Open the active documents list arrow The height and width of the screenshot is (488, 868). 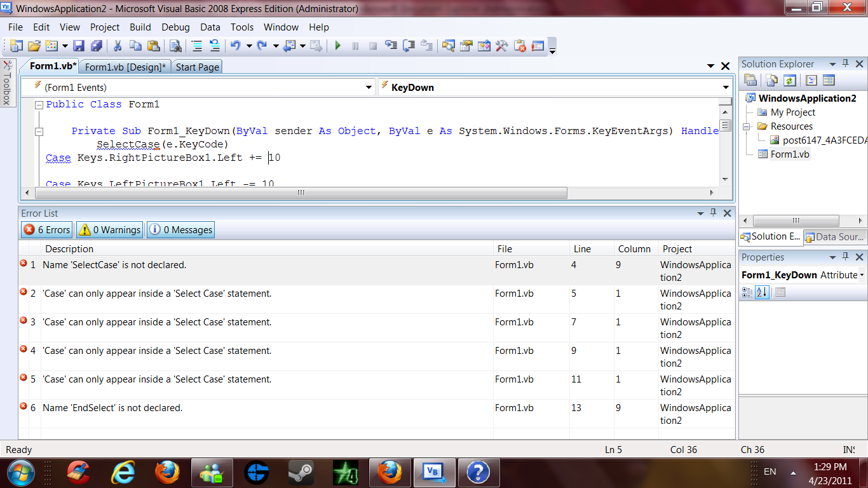pos(711,66)
